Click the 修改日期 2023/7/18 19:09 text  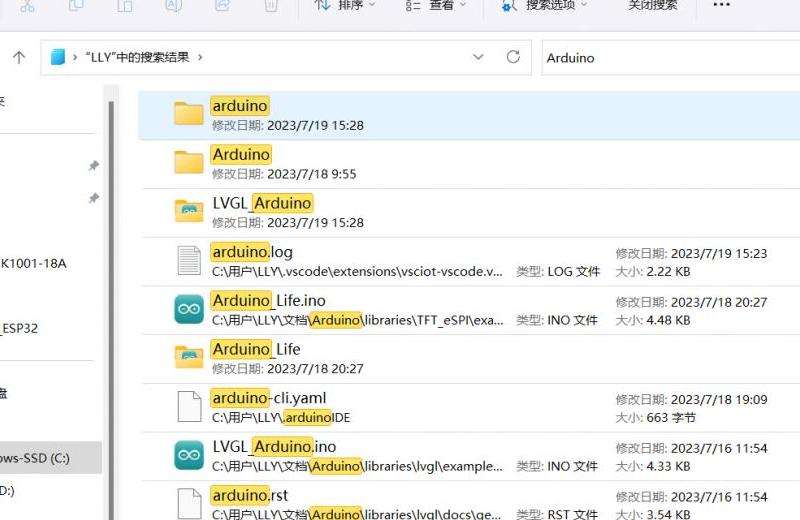pyautogui.click(x=691, y=400)
